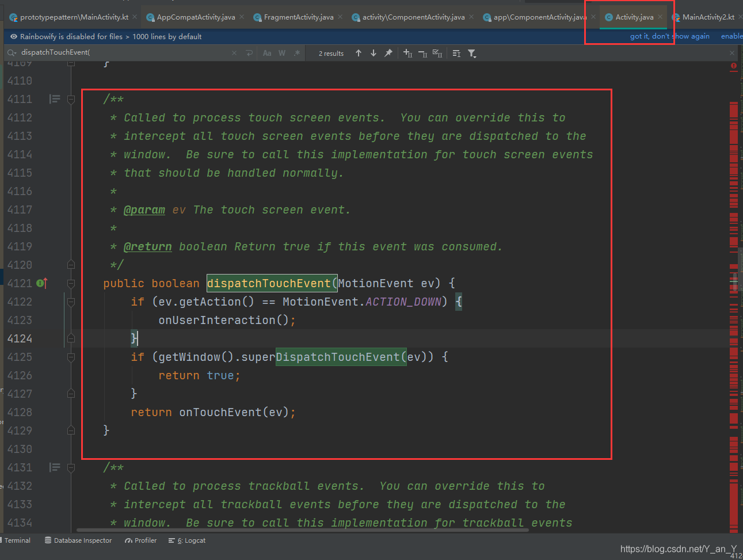Viewport: 743px width, 560px height.
Task: Collapse fold marker at line 4127
Action: coord(71,394)
